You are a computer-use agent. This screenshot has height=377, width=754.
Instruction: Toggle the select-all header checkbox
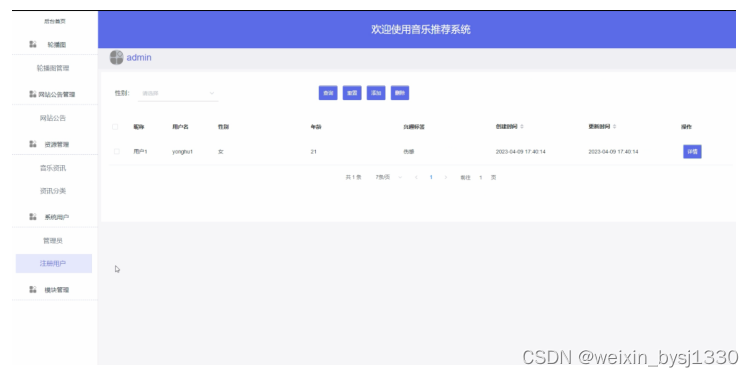point(115,127)
